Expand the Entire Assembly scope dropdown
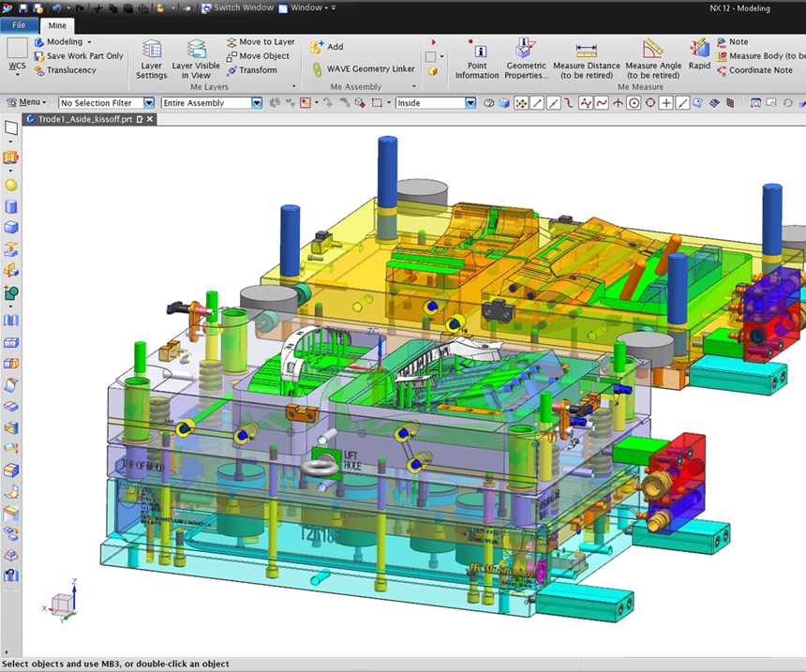The height and width of the screenshot is (672, 806). click(x=211, y=103)
